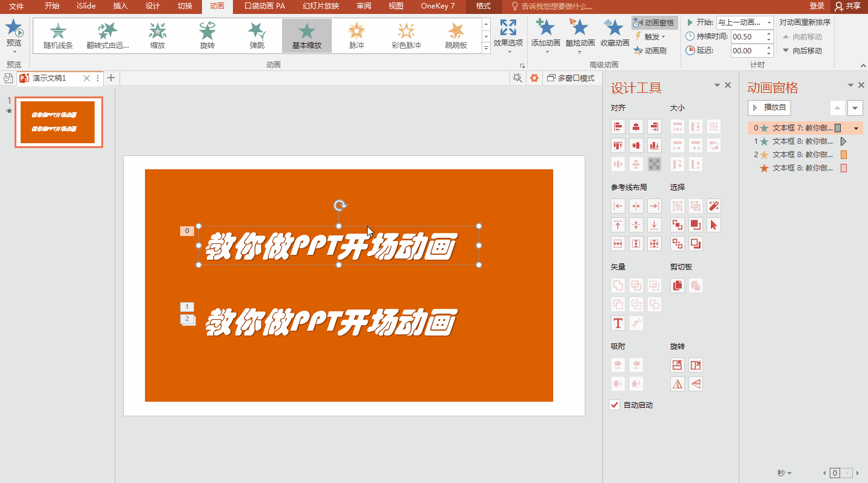Expand animation gallery more arrow
This screenshot has width=868, height=483.
click(486, 47)
